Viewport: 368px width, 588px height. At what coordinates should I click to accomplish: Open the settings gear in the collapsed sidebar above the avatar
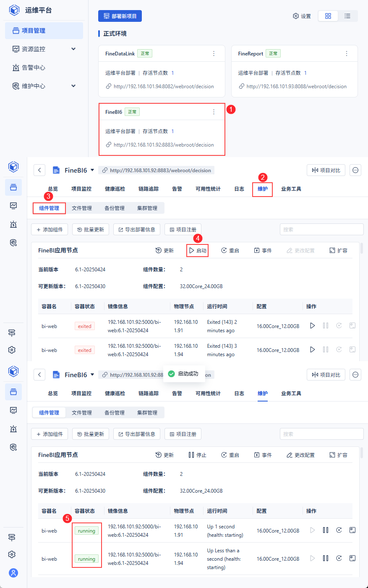click(x=12, y=554)
